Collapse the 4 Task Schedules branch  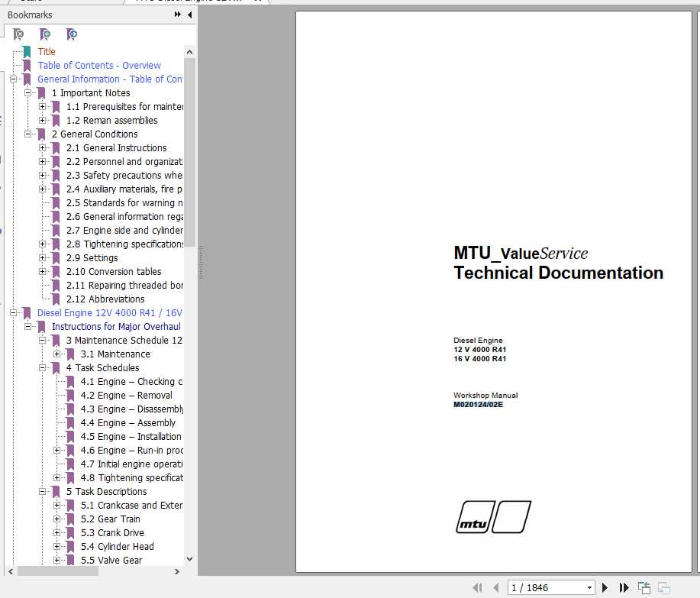click(x=44, y=367)
